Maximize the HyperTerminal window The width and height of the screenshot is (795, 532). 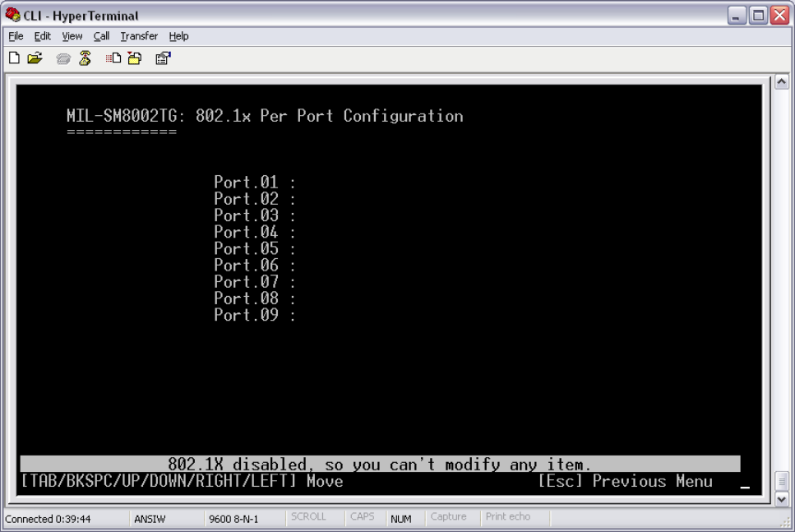tap(758, 16)
